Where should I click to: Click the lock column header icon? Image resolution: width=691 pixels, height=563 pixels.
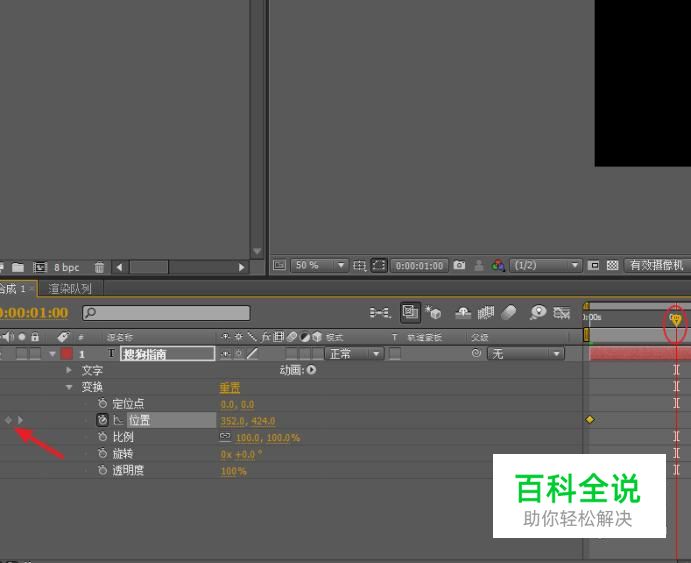[35, 337]
